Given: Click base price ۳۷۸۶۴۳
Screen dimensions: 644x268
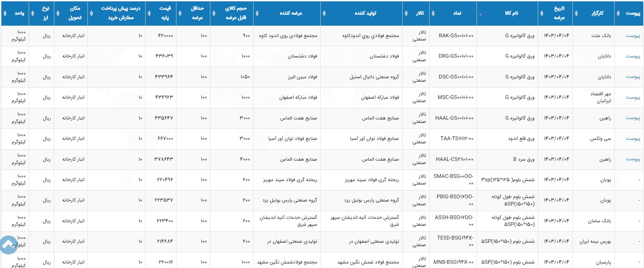Looking at the screenshot, I should coord(164,159).
